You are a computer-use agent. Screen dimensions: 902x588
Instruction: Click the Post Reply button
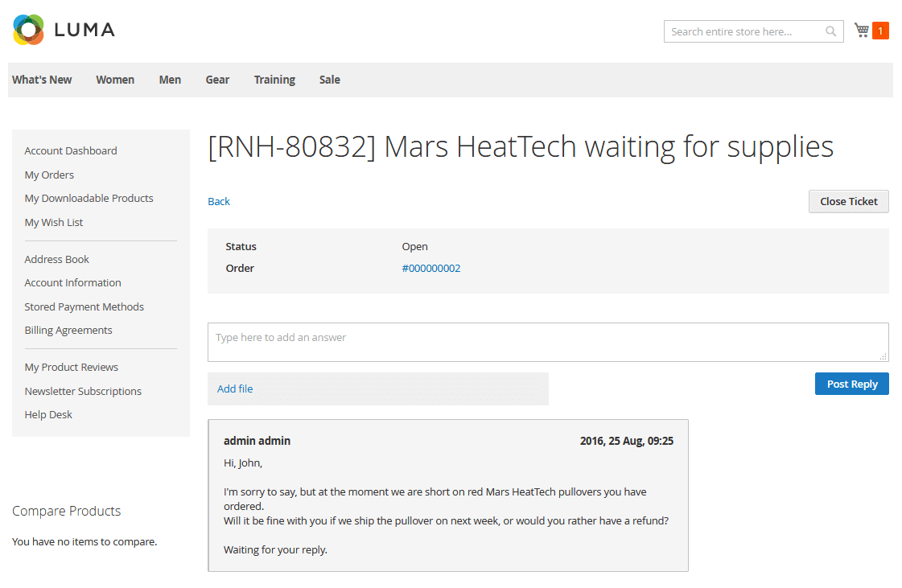pos(851,384)
